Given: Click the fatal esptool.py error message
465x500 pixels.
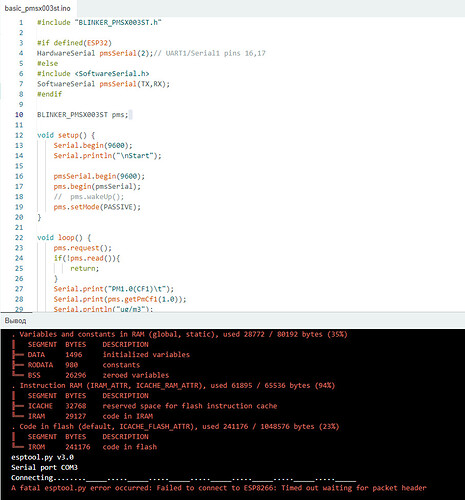Looking at the screenshot, I should [219, 488].
